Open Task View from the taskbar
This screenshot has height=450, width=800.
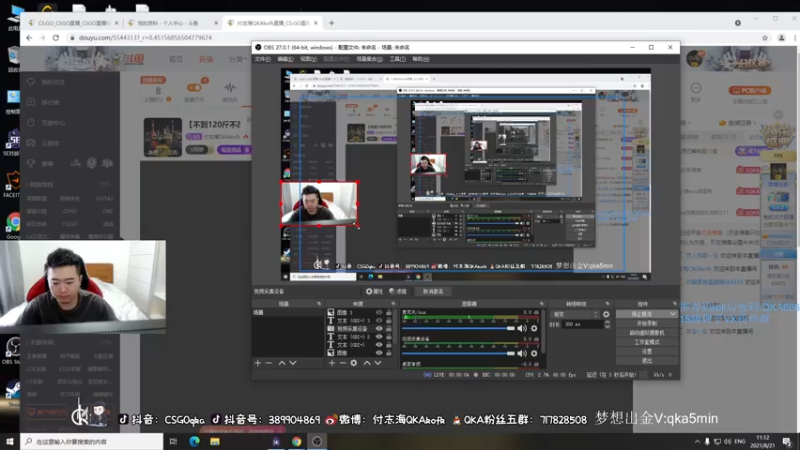coord(173,441)
